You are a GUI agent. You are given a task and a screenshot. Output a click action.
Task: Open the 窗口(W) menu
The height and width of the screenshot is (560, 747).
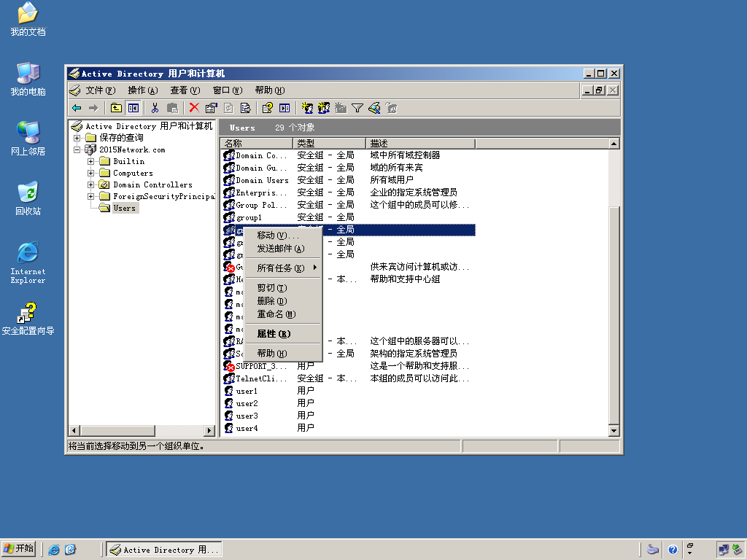(228, 90)
